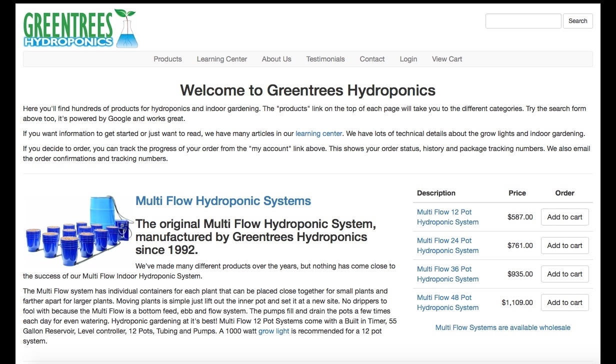Add the $761.00 24 Pot system to cart
The image size is (616, 364).
[x=565, y=245]
